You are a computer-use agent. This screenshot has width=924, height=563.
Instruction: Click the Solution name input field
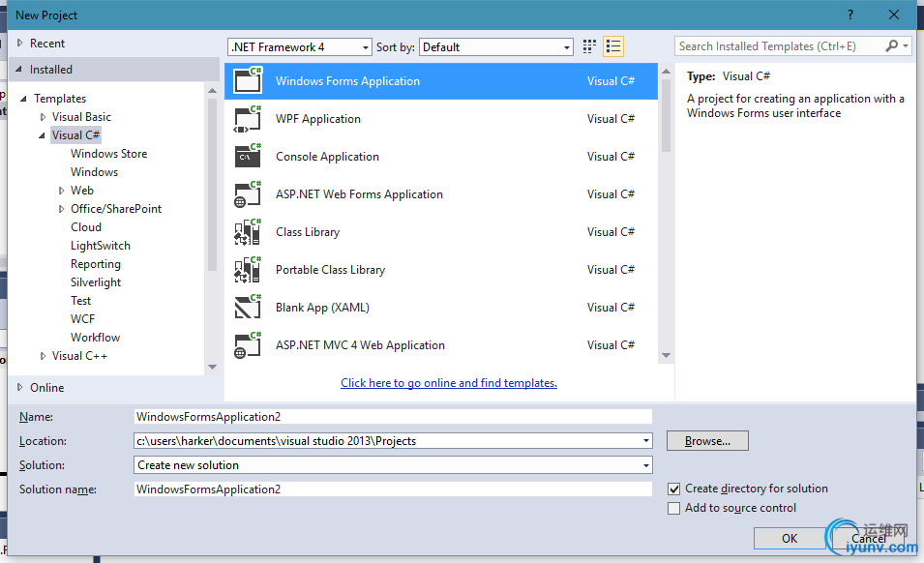click(x=393, y=489)
